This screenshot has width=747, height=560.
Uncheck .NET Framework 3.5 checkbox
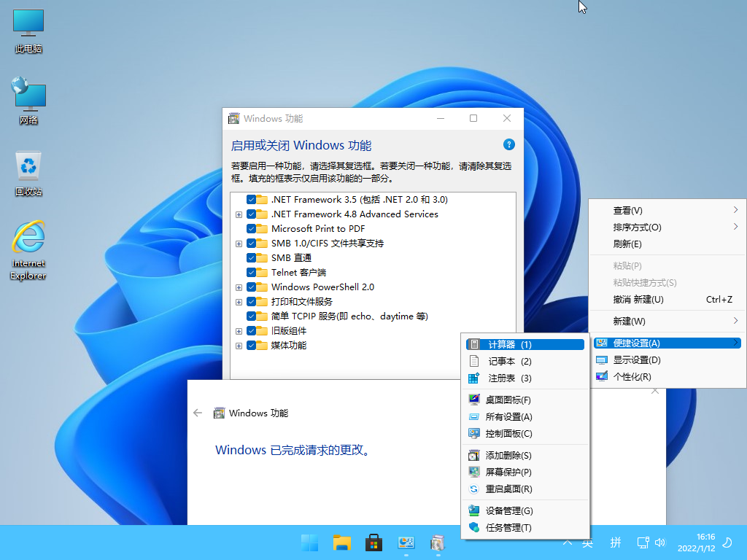(x=251, y=200)
